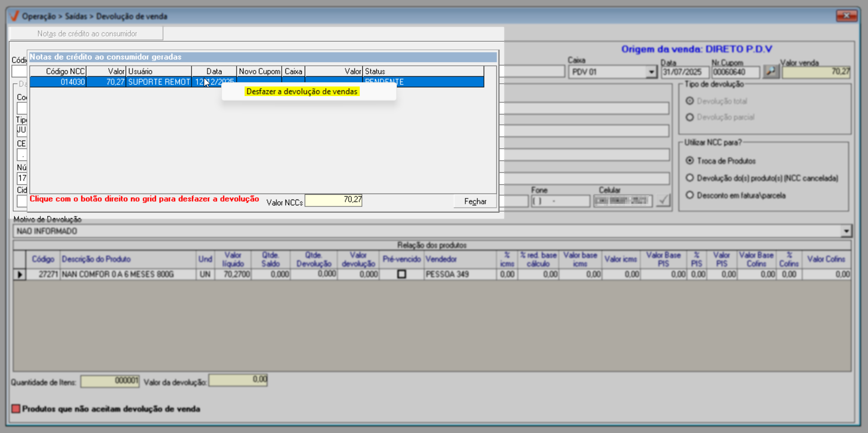Click the Nr.Cupom field with 00060640
This screenshot has height=433, width=868.
tap(736, 72)
